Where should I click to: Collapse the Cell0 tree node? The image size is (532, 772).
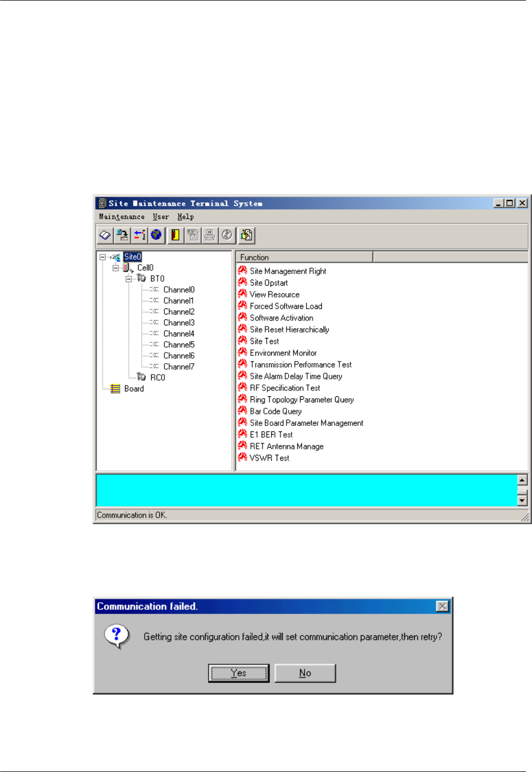(x=116, y=268)
